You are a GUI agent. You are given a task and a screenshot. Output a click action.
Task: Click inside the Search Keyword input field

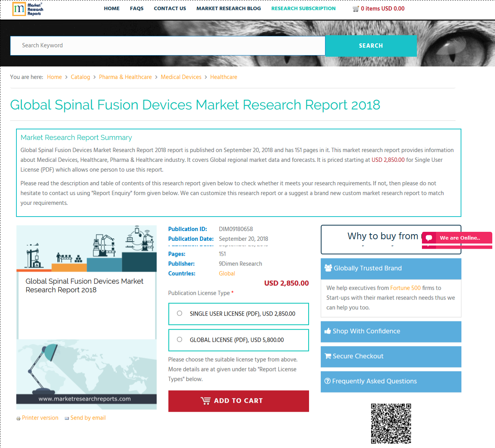(168, 45)
